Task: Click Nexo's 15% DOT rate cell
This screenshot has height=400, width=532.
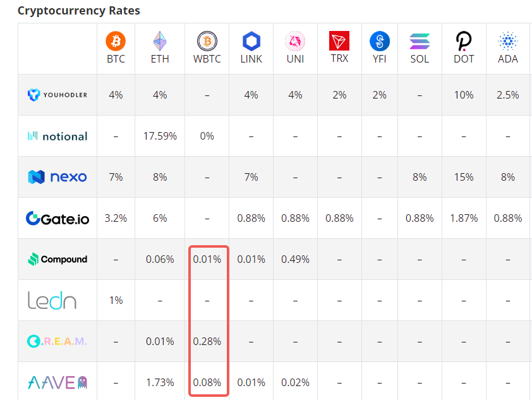Action: click(x=464, y=177)
